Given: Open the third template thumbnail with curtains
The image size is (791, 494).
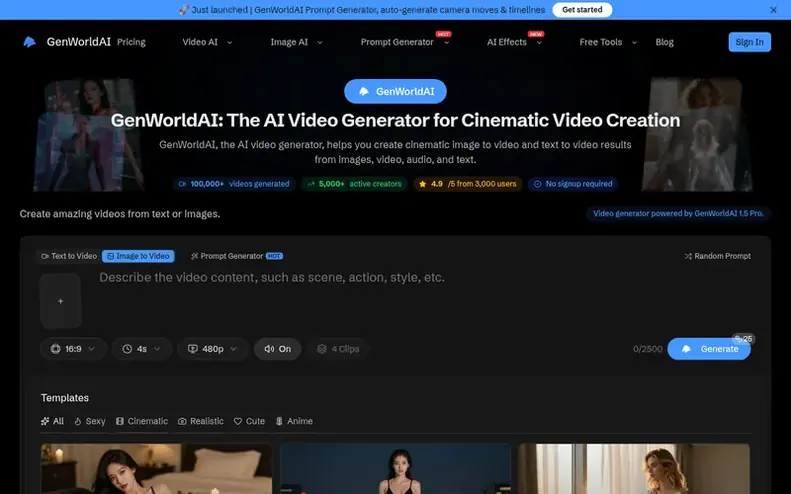Looking at the screenshot, I should pyautogui.click(x=635, y=469).
